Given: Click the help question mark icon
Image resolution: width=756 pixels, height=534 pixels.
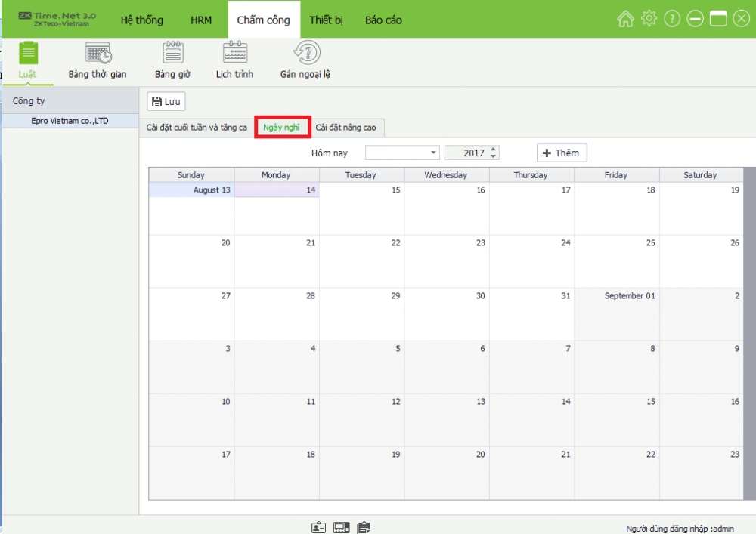Looking at the screenshot, I should [x=672, y=18].
